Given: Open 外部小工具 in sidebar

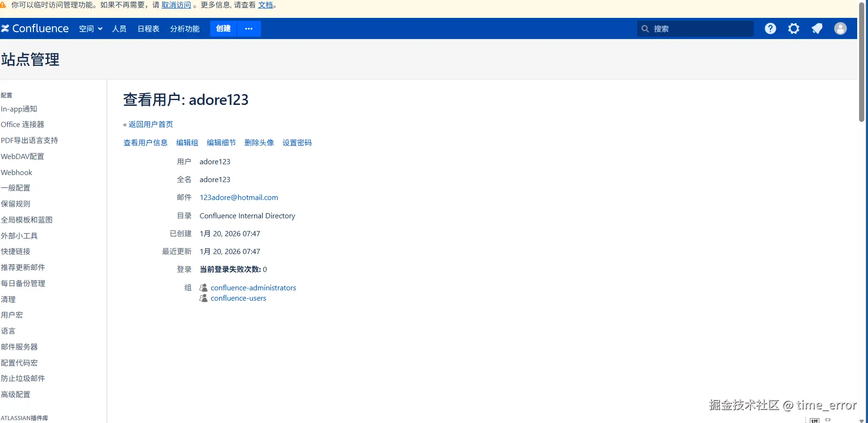Looking at the screenshot, I should tap(19, 236).
